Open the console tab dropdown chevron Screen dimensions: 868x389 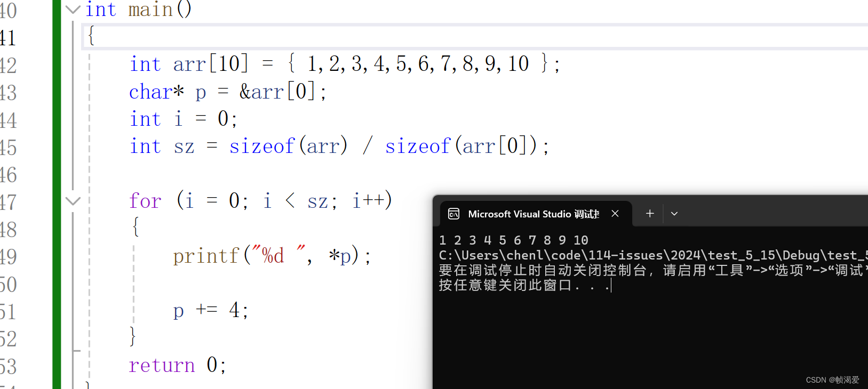674,214
